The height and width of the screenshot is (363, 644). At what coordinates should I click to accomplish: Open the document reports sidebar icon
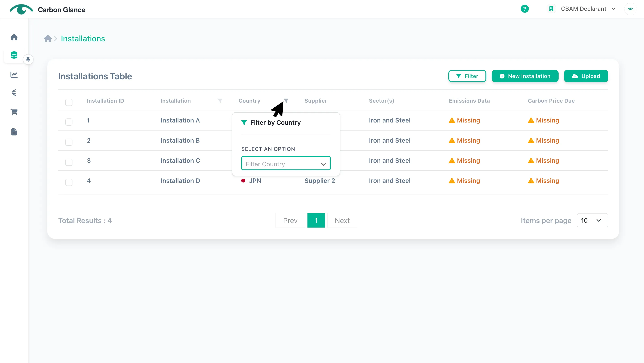[14, 132]
